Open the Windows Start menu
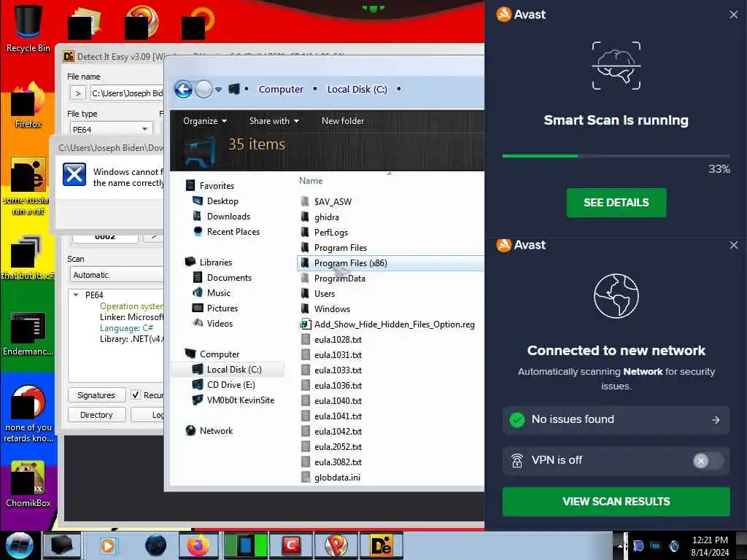 [x=19, y=545]
